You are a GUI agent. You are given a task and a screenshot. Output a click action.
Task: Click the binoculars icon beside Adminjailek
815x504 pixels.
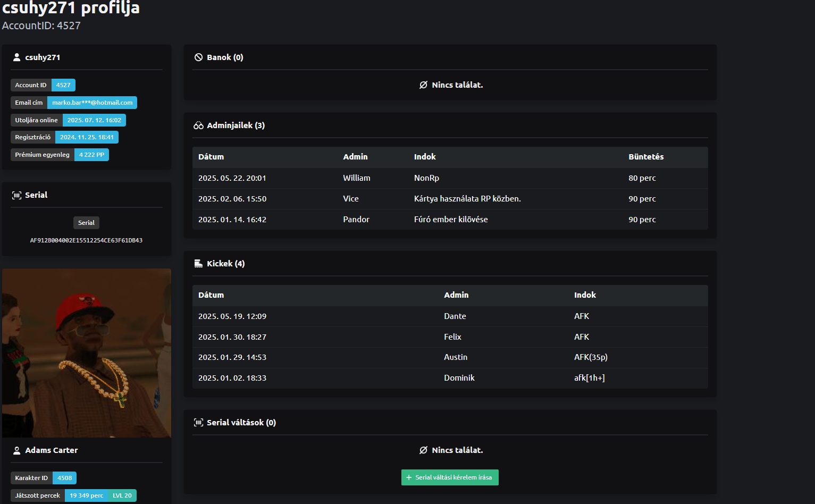click(x=198, y=125)
